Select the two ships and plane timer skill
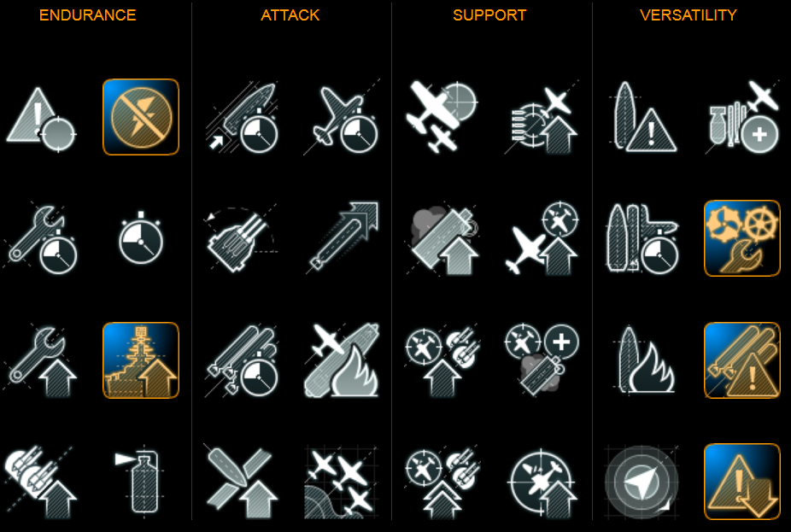Image resolution: width=791 pixels, height=532 pixels. click(642, 238)
